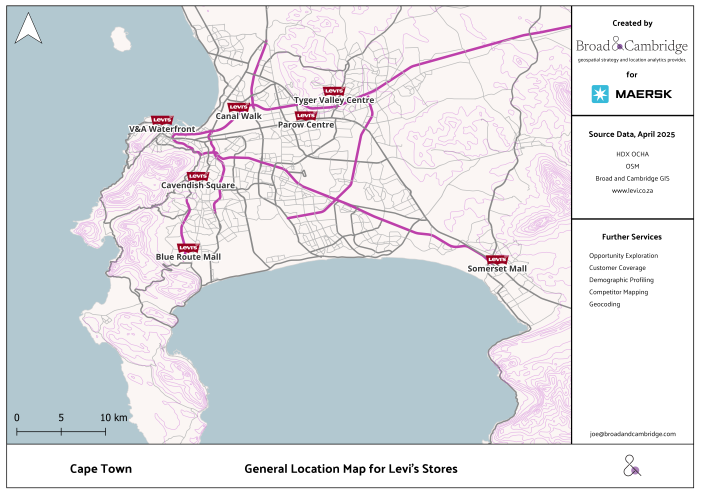Select the Levi's marker at Somerset Mall
Screen dimensions: 702x496
(497, 259)
